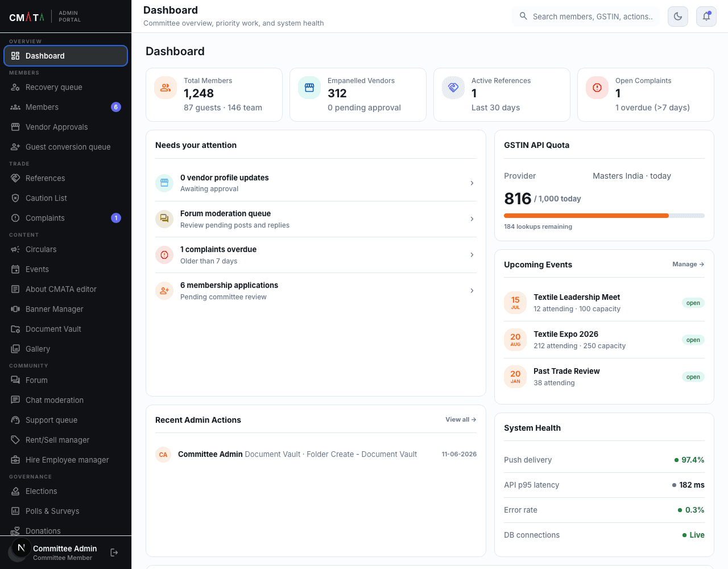728x569 pixels.
Task: Click the Gallery icon in sidebar
Action: coord(15,349)
